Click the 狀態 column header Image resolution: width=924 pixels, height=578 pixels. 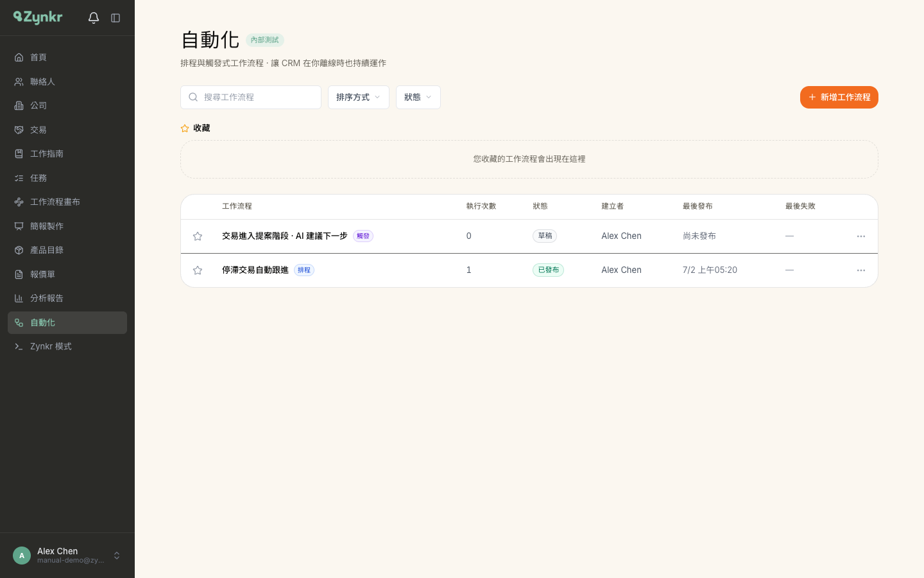[x=540, y=206]
